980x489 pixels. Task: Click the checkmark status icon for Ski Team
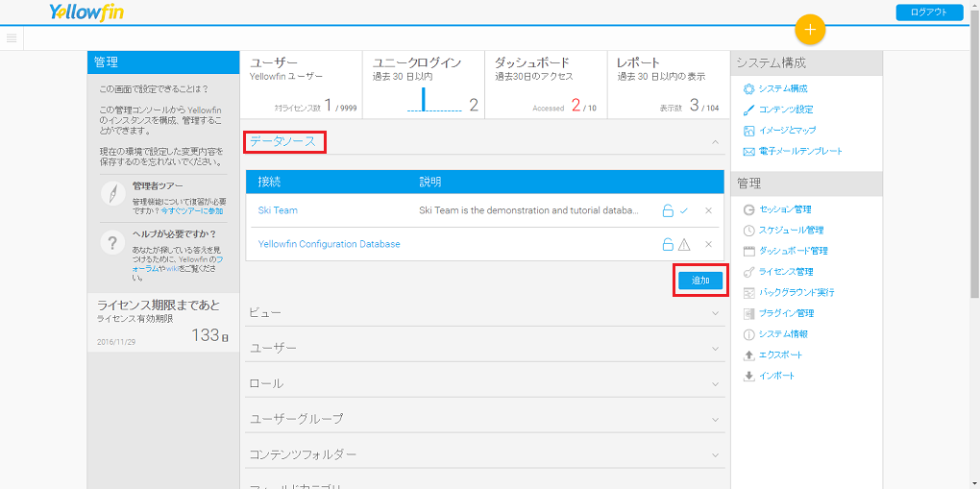684,210
